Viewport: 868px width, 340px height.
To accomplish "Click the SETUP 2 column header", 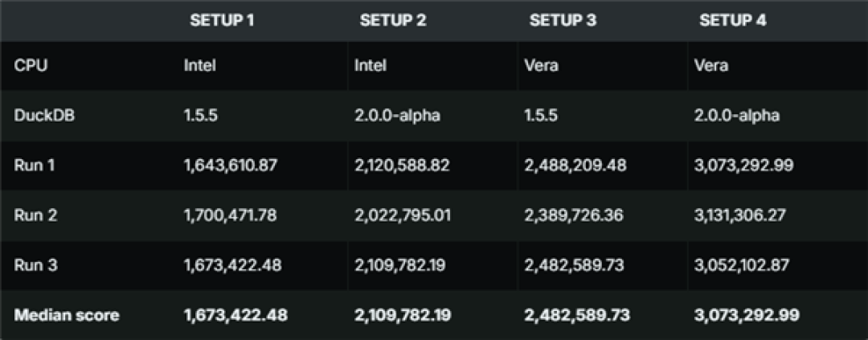I will point(393,20).
